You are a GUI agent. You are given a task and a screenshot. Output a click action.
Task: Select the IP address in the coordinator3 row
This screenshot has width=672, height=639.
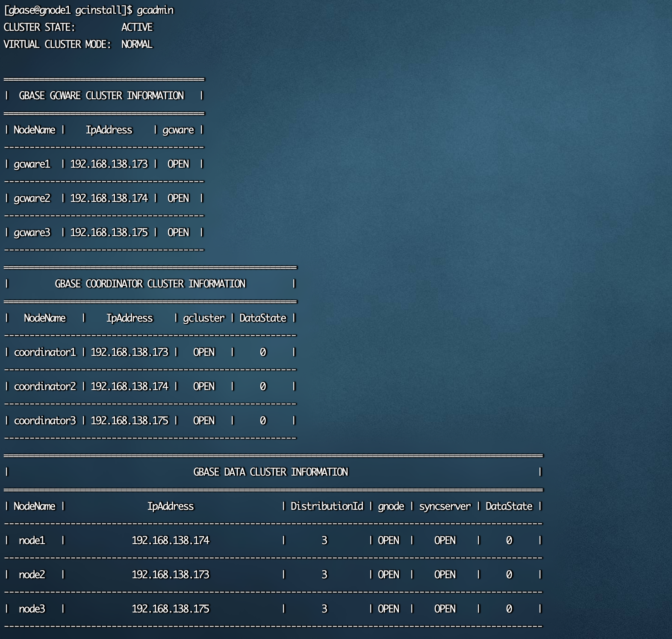point(130,421)
